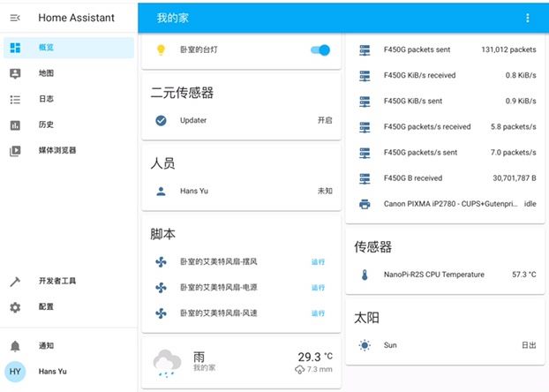The image size is (549, 392).
Task: Click the 57.3 °C temperature value
Action: (524, 275)
